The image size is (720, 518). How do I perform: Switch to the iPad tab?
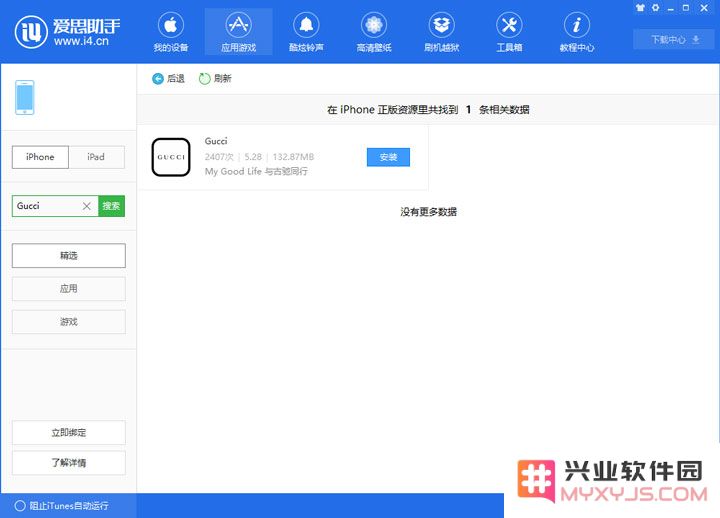[x=96, y=157]
